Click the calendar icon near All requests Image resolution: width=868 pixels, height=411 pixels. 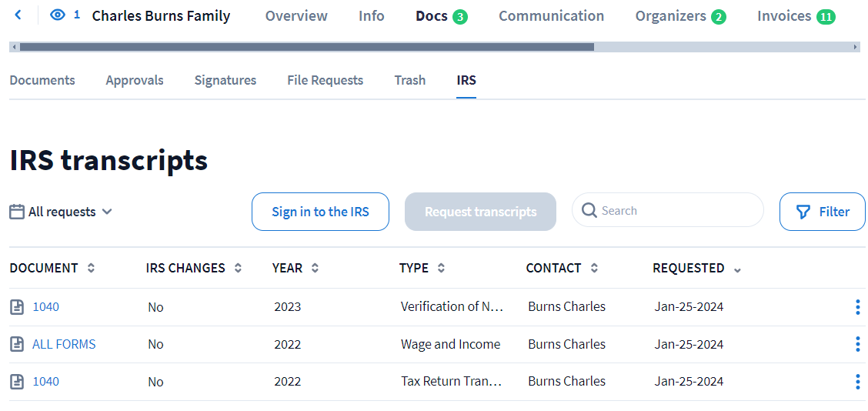(x=17, y=212)
